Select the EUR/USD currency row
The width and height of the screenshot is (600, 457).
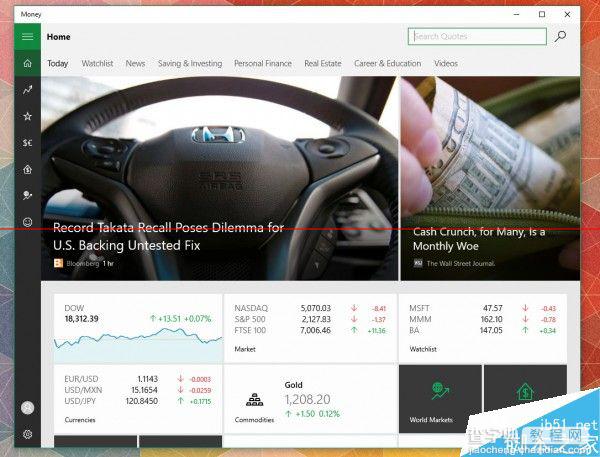[138, 379]
